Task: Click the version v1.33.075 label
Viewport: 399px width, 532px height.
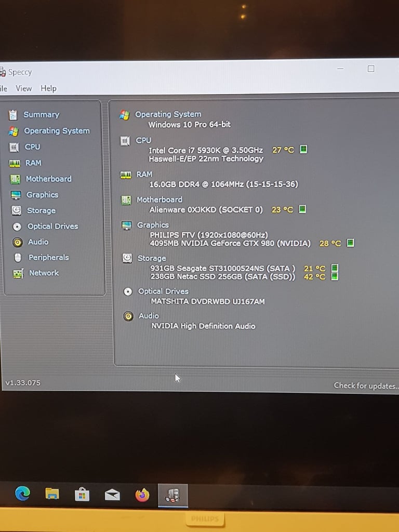Action: pos(23,383)
